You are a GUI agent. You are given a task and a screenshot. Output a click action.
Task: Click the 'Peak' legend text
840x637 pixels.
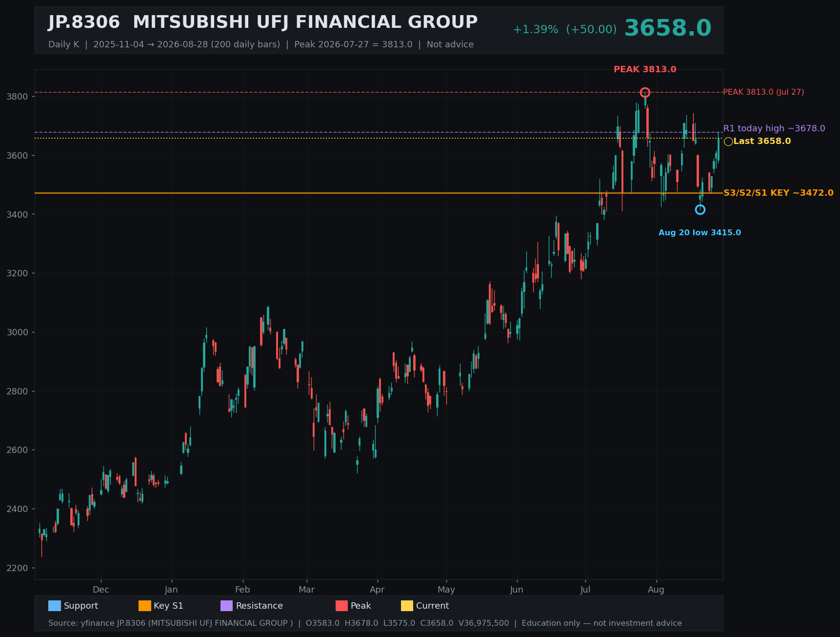click(361, 606)
